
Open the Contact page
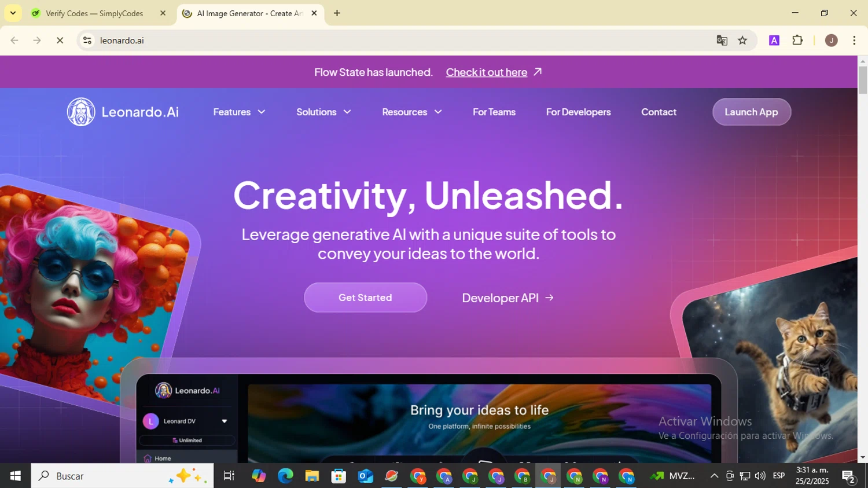[x=659, y=112]
